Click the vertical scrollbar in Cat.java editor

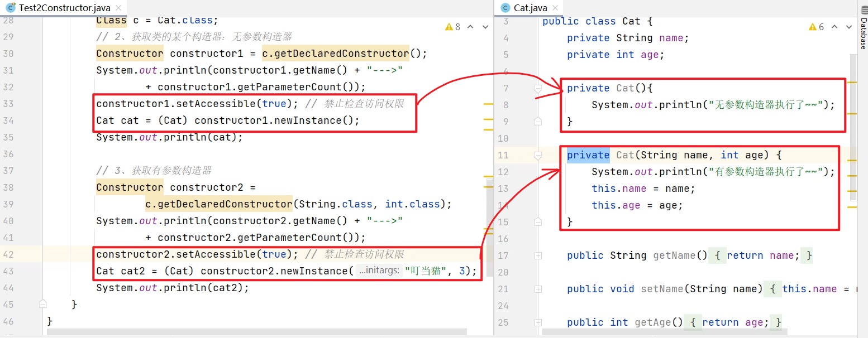coord(853,128)
